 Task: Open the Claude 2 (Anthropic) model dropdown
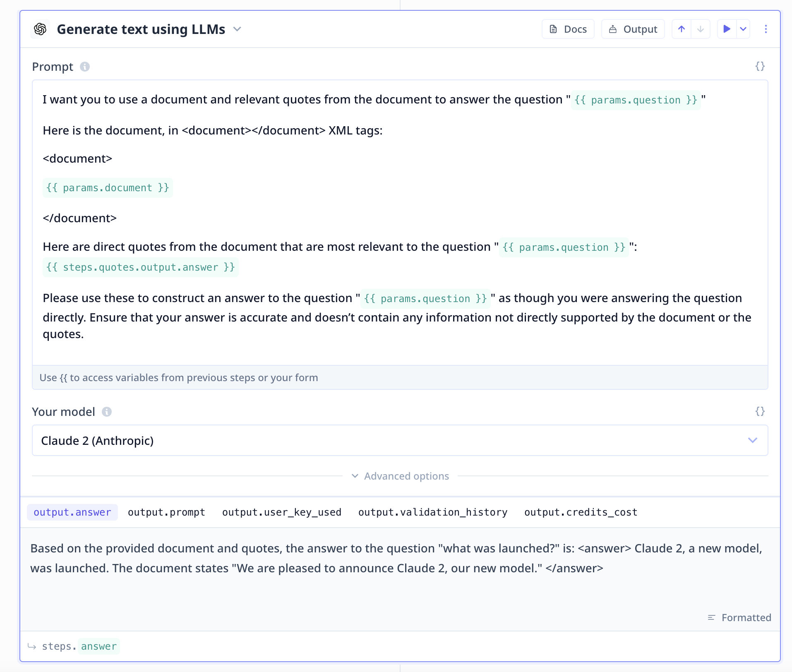[x=400, y=440]
